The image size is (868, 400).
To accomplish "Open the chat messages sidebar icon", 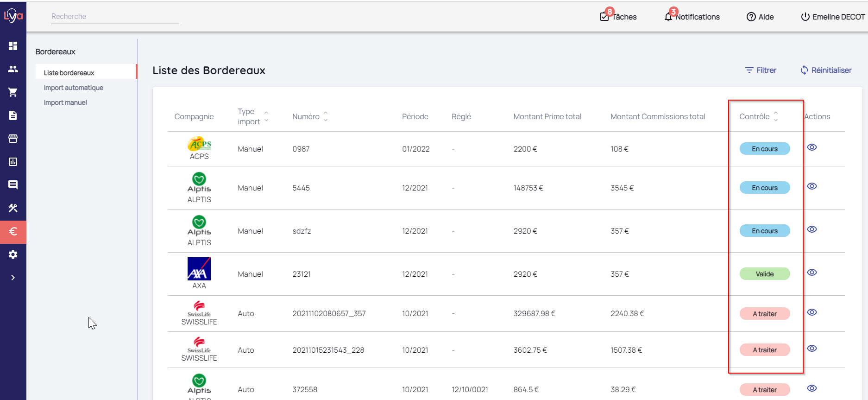I will [13, 185].
